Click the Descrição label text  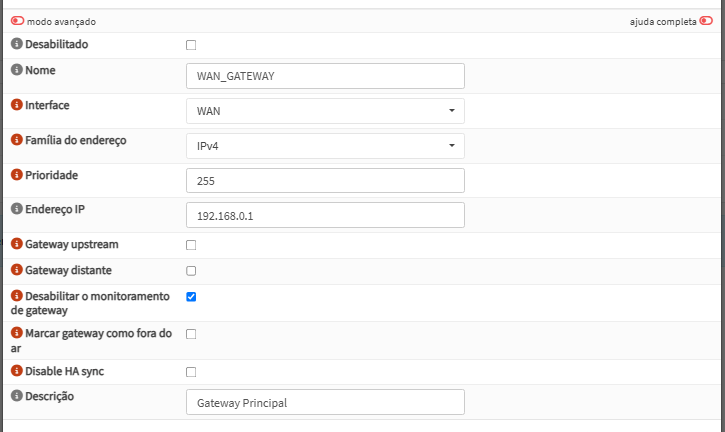tap(49, 396)
